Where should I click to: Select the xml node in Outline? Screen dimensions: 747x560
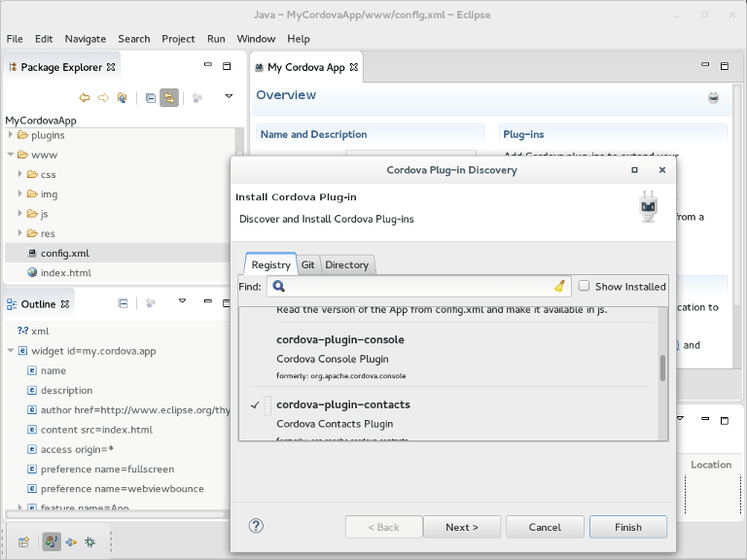click(40, 332)
